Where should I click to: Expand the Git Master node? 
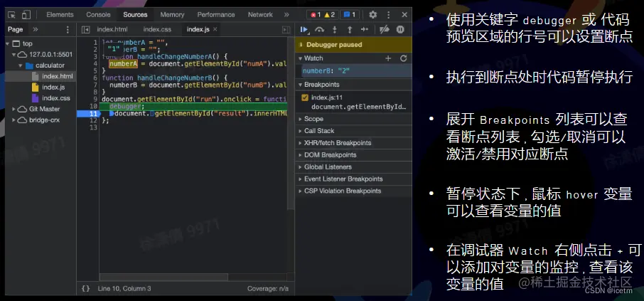(x=14, y=109)
